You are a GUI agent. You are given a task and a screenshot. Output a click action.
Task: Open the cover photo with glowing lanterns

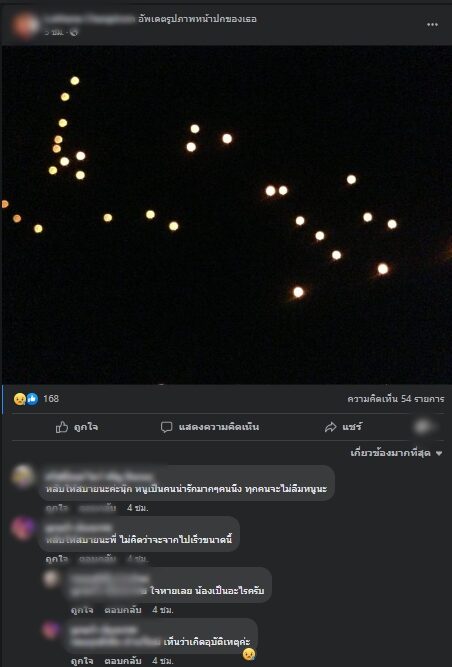227,215
